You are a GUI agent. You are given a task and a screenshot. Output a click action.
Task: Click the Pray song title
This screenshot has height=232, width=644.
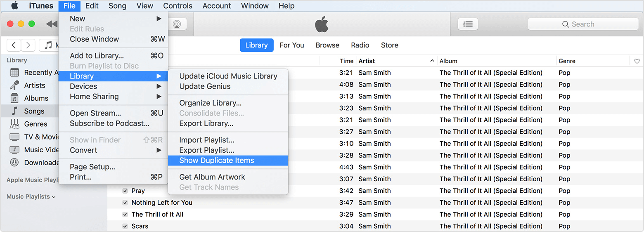(138, 191)
